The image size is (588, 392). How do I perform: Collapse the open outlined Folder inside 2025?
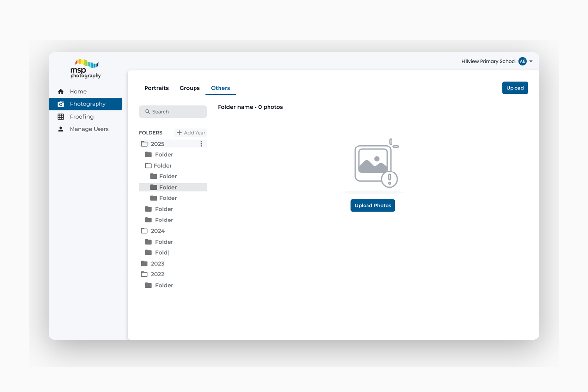[148, 166]
